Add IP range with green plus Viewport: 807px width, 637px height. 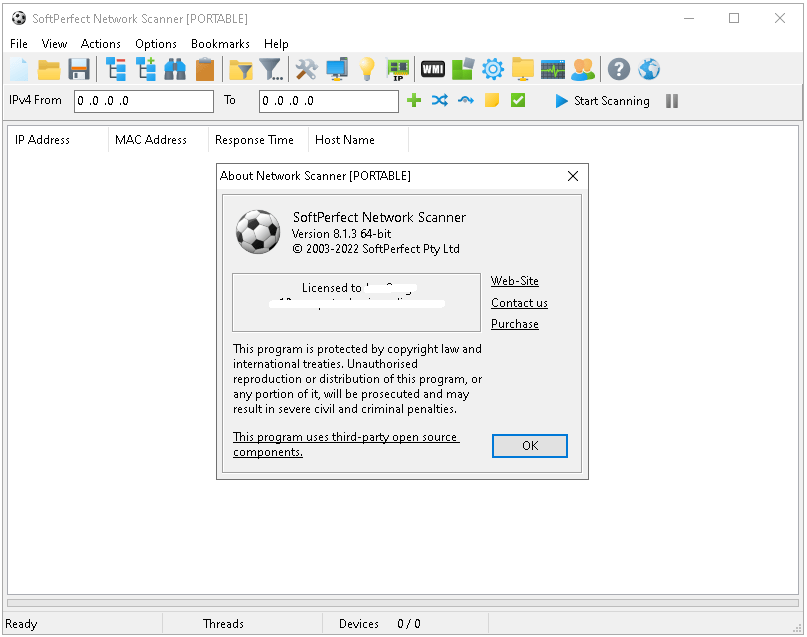414,100
